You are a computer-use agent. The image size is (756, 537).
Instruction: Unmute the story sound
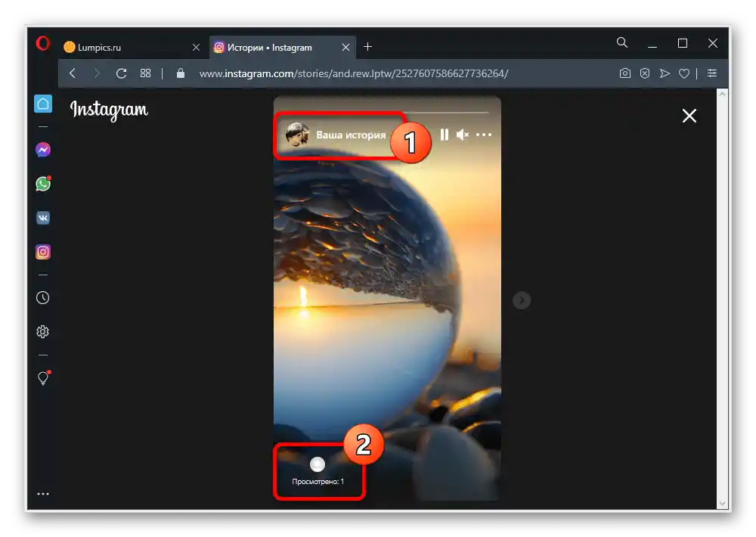(463, 135)
